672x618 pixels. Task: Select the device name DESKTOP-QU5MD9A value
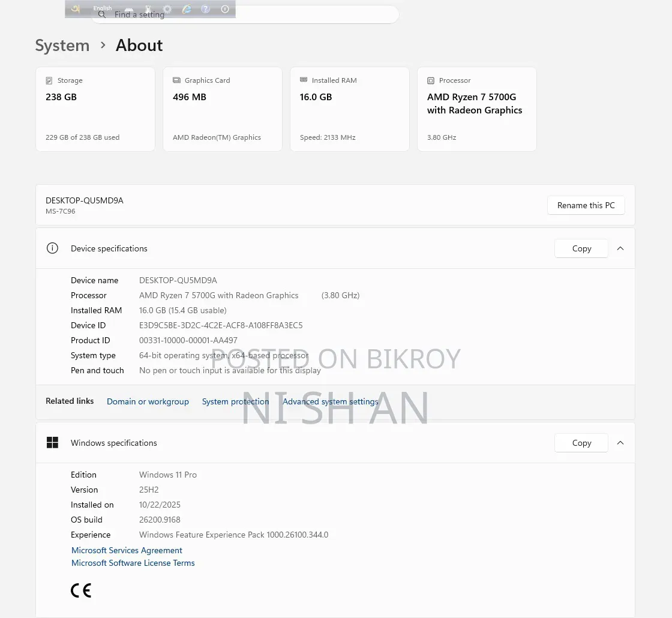tap(178, 280)
